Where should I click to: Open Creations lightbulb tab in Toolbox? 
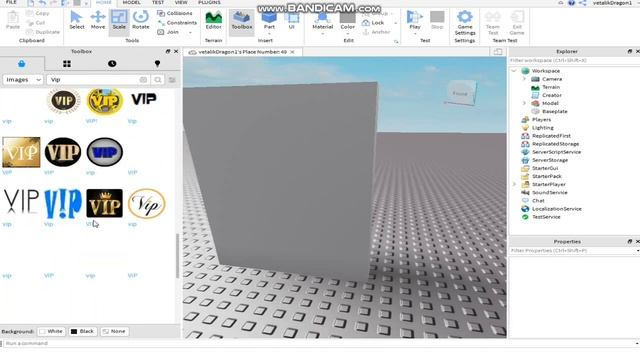(158, 64)
